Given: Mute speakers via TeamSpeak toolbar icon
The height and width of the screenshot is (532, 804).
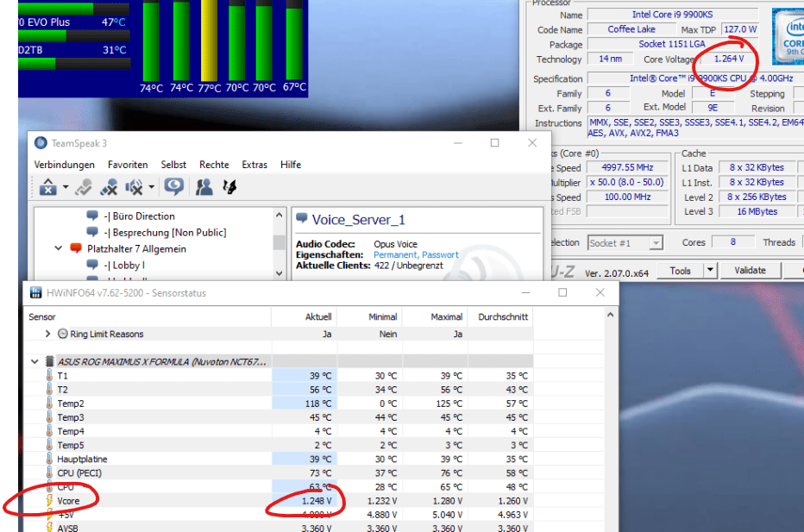Looking at the screenshot, I should tap(135, 187).
